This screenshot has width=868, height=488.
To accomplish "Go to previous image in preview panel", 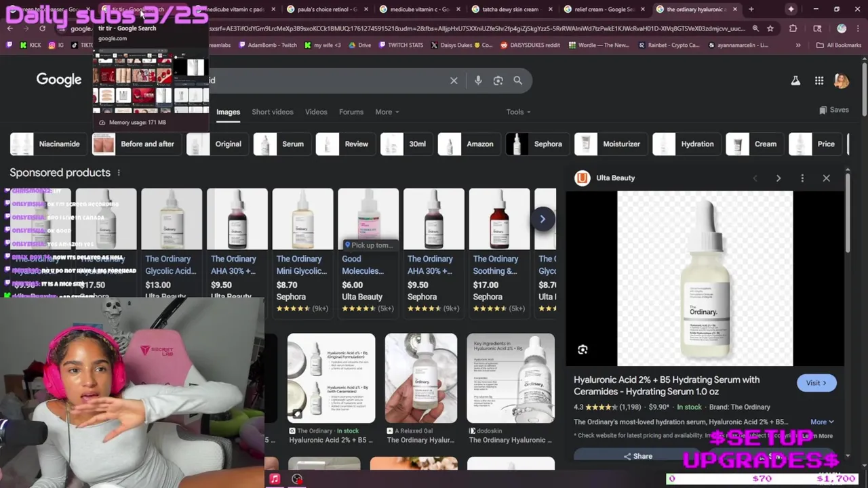I will [755, 178].
